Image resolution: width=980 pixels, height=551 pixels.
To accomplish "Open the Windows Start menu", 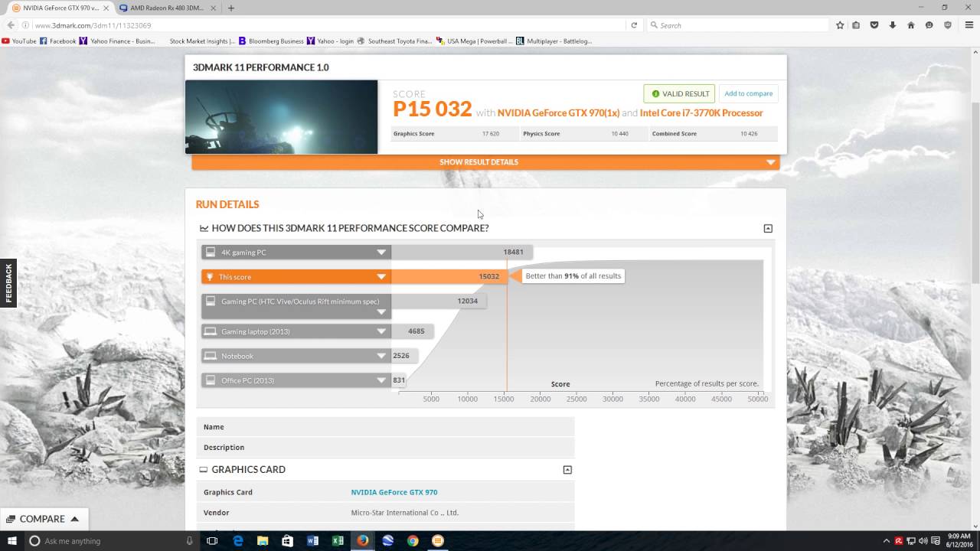I will [x=11, y=540].
